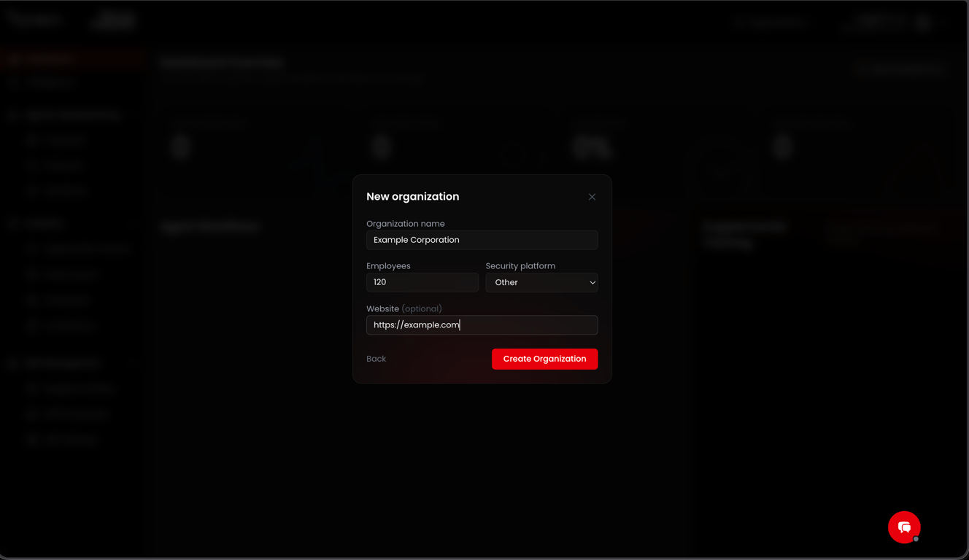Close the New organization dialog
This screenshot has width=969, height=560.
coord(592,197)
